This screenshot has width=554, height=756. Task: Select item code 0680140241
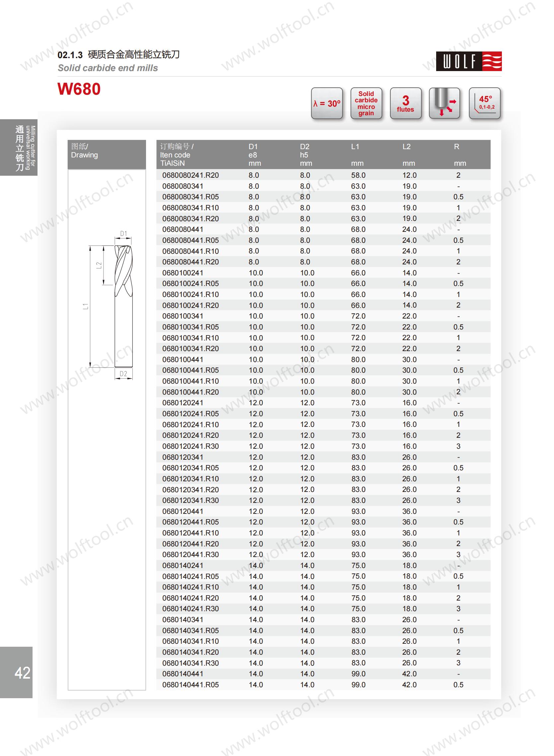pyautogui.click(x=183, y=565)
